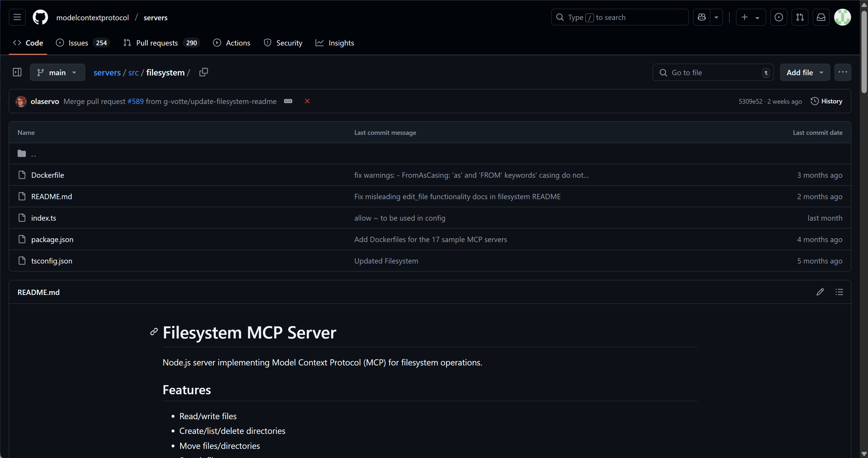This screenshot has width=868, height=458.
Task: Open Copilot chat icon in header
Action: click(x=702, y=17)
